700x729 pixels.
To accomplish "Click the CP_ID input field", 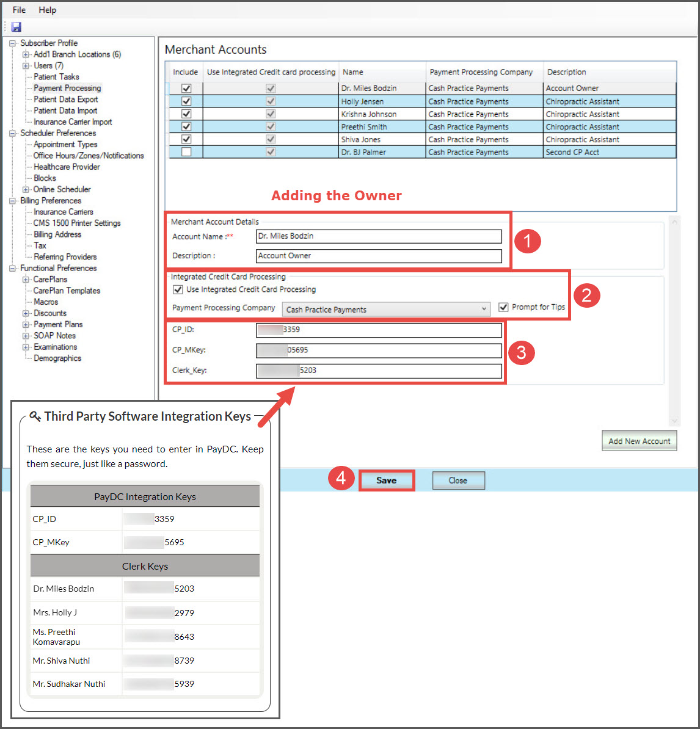I will click(x=379, y=330).
